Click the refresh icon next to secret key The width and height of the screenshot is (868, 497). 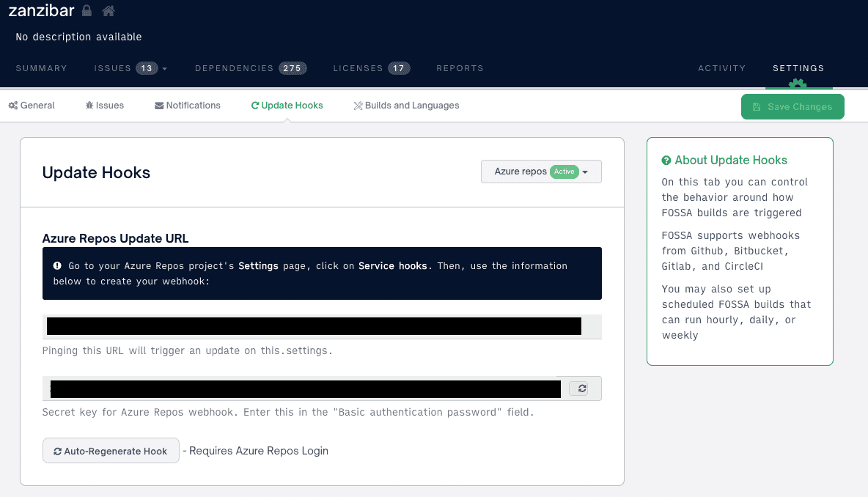[582, 389]
